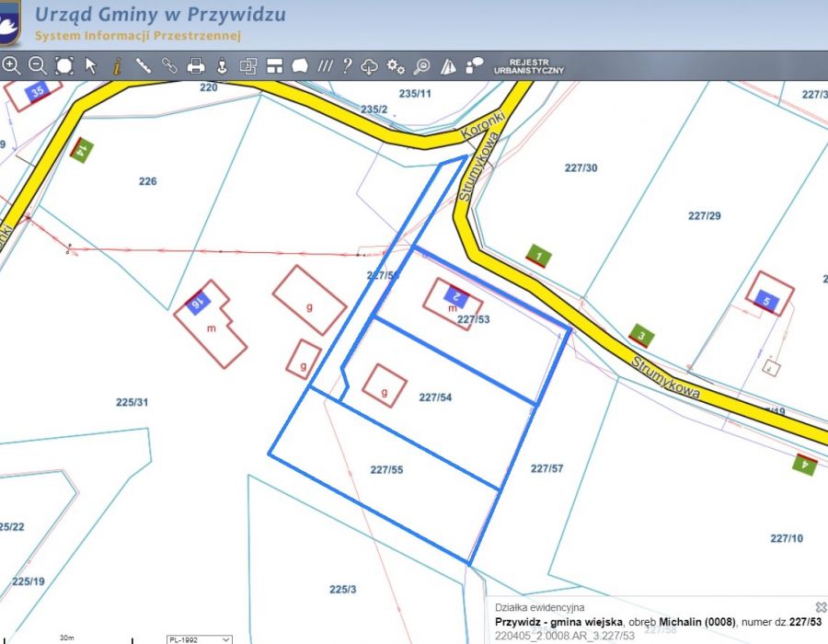This screenshot has height=644, width=828.
Task: Click green address marker 4
Action: [805, 465]
